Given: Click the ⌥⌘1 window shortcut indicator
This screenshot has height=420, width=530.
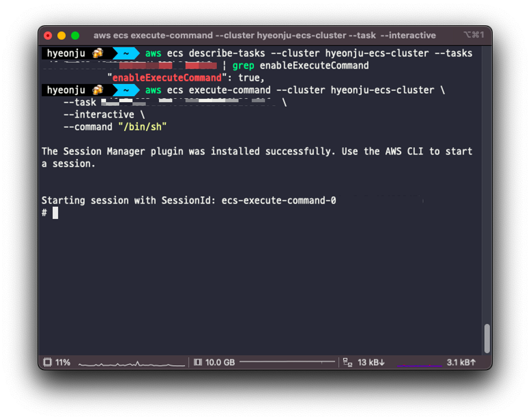Looking at the screenshot, I should (x=474, y=35).
